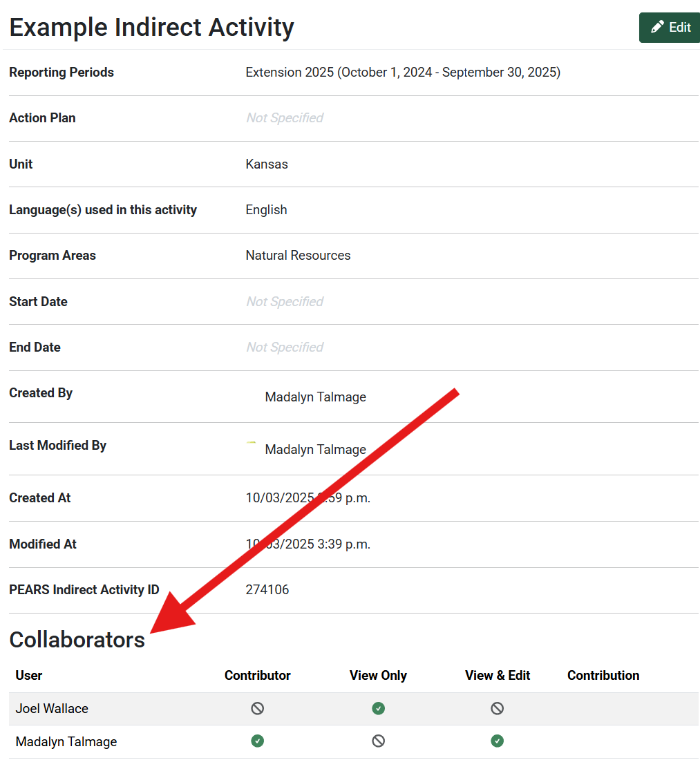The height and width of the screenshot is (760, 700).
Task: Click the Collaborators section heading
Action: pyautogui.click(x=77, y=640)
